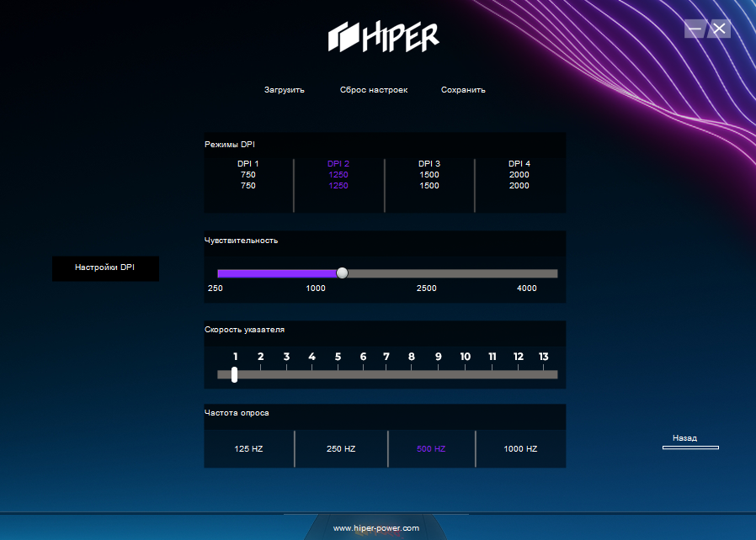Select the DPI 3 mode (1500)
Image resolution: width=756 pixels, height=540 pixels.
[429, 174]
